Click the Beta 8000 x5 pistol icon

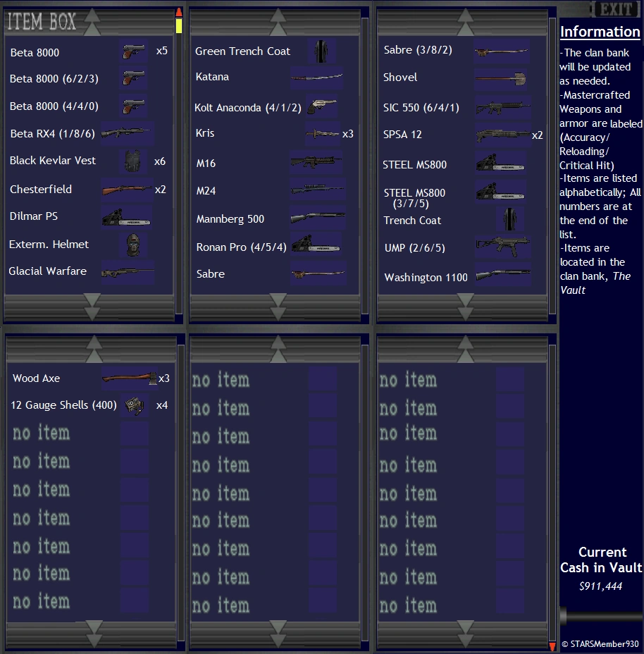pyautogui.click(x=133, y=51)
